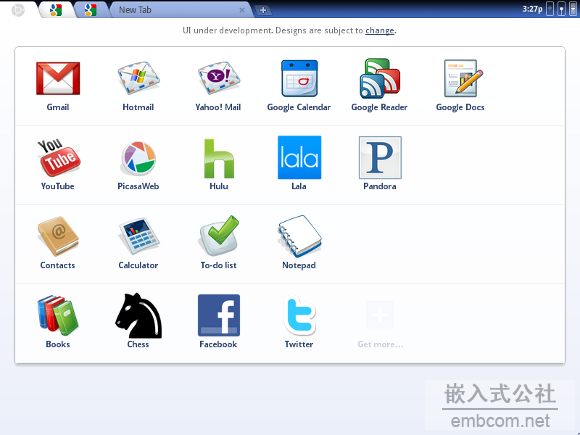Open the Lala music app
Screen dimensions: 580x435
tap(299, 157)
